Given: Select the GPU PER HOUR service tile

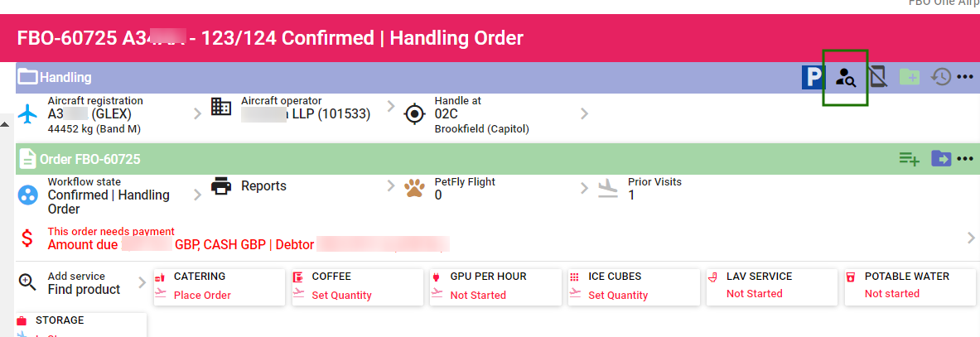Looking at the screenshot, I should click(x=495, y=287).
